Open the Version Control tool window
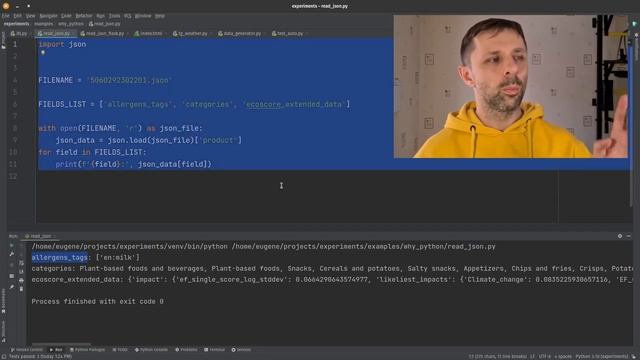The width and height of the screenshot is (640, 360). coord(27,350)
